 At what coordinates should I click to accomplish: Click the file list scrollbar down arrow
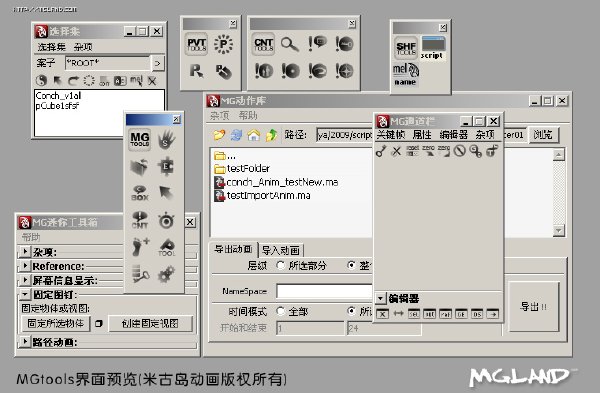pyautogui.click(x=559, y=231)
